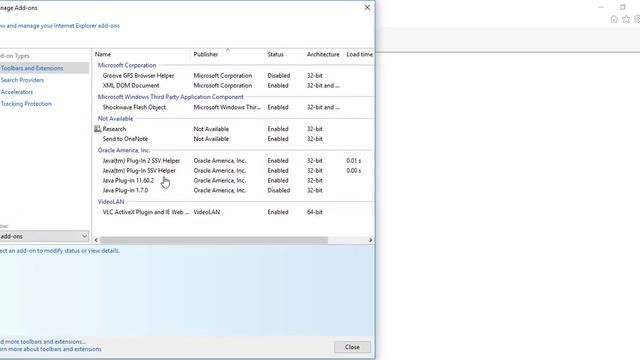The height and width of the screenshot is (360, 640).
Task: Click the Research add-on icon
Action: pyautogui.click(x=98, y=129)
